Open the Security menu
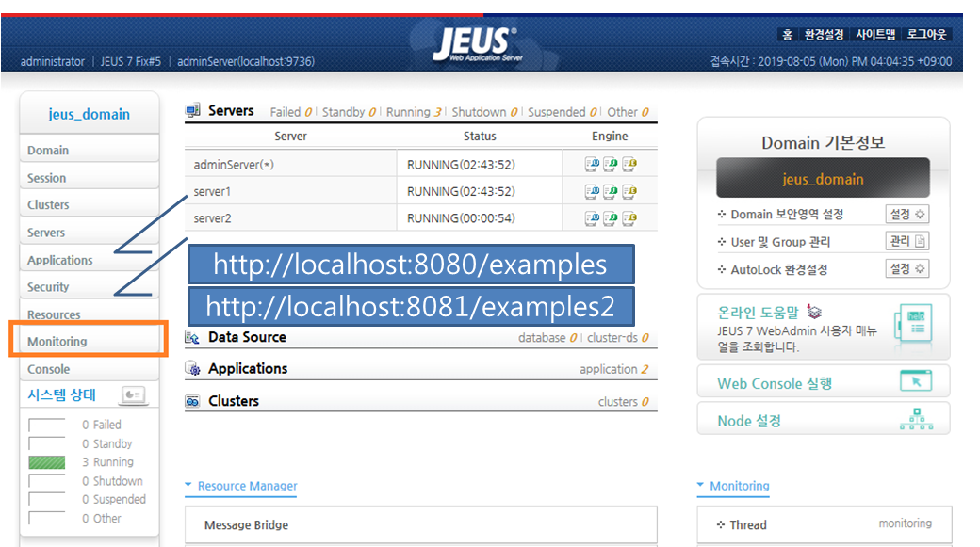This screenshot has height=547, width=980. coord(90,286)
